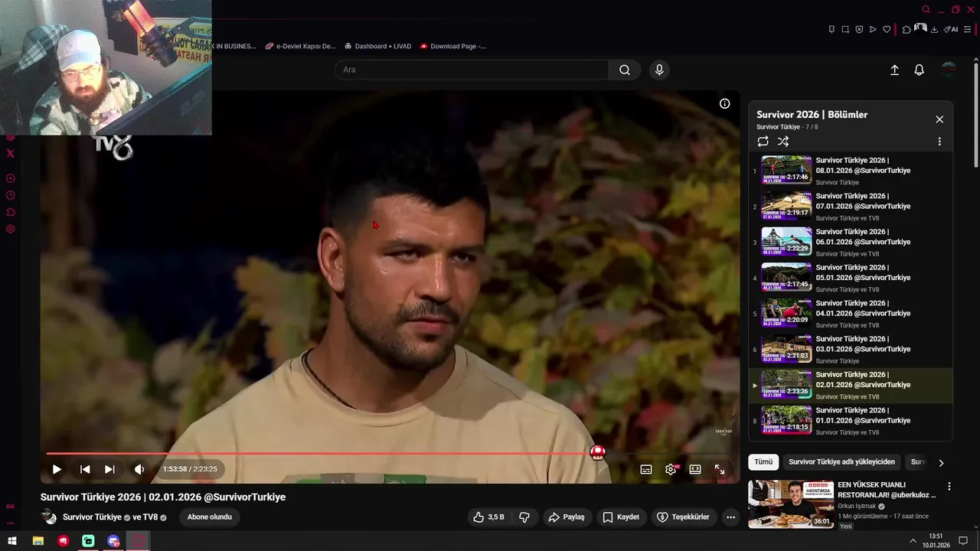980x551 pixels.
Task: Open GX corner in sidebar
Action: pyautogui.click(x=10, y=507)
